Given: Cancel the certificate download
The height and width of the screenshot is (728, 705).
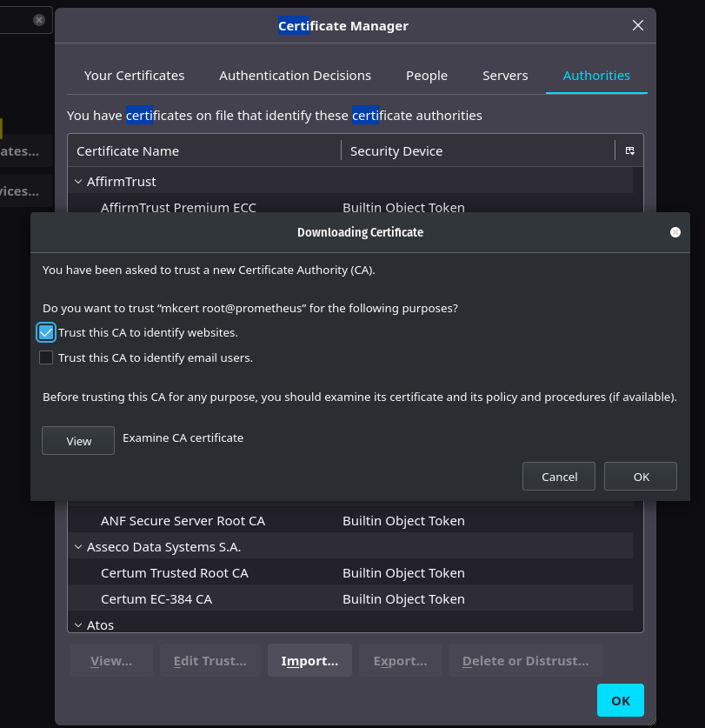Looking at the screenshot, I should 559,477.
